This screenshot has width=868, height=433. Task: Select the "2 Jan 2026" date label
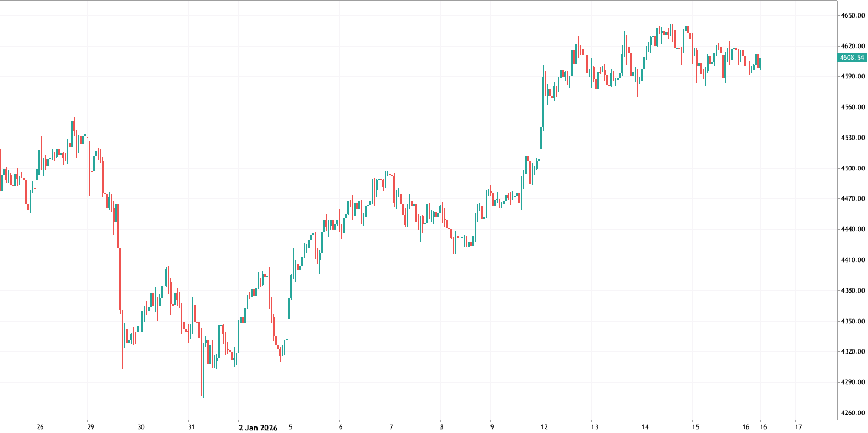[258, 428]
